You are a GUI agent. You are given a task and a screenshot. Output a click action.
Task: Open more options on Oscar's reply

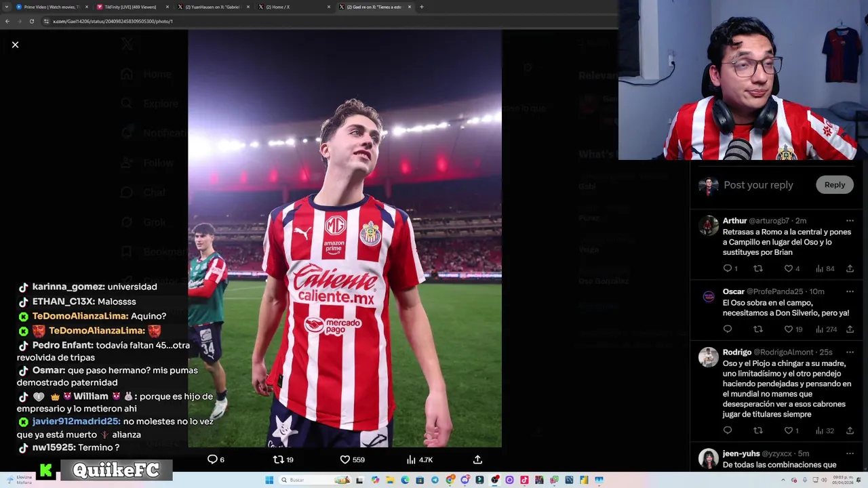[850, 291]
